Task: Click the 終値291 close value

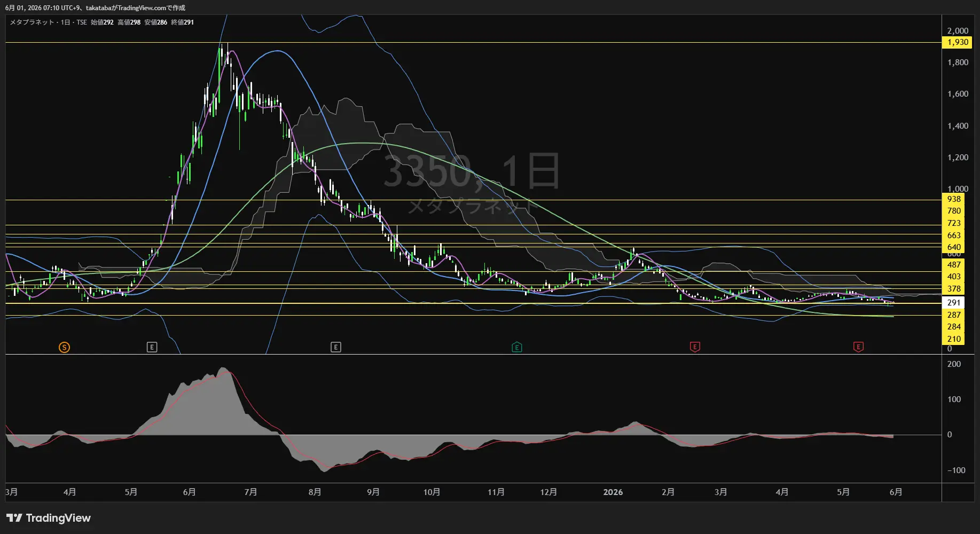Action: point(182,22)
